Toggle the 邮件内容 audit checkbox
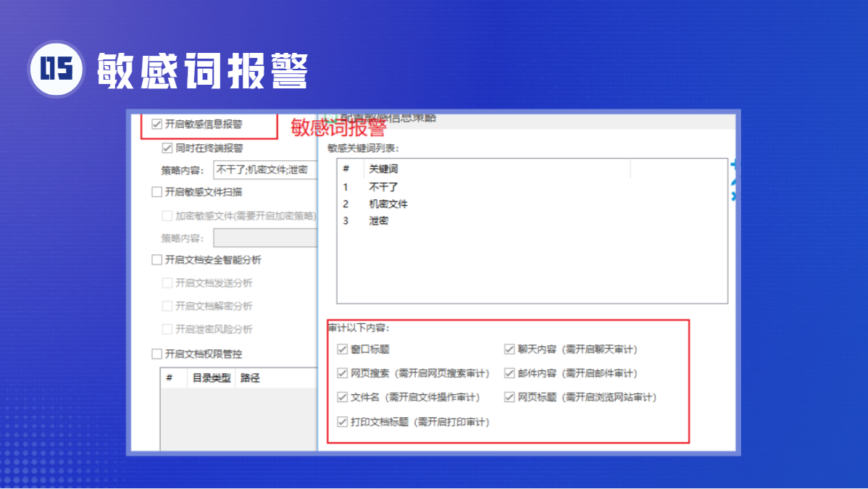The width and height of the screenshot is (868, 489). [x=509, y=374]
